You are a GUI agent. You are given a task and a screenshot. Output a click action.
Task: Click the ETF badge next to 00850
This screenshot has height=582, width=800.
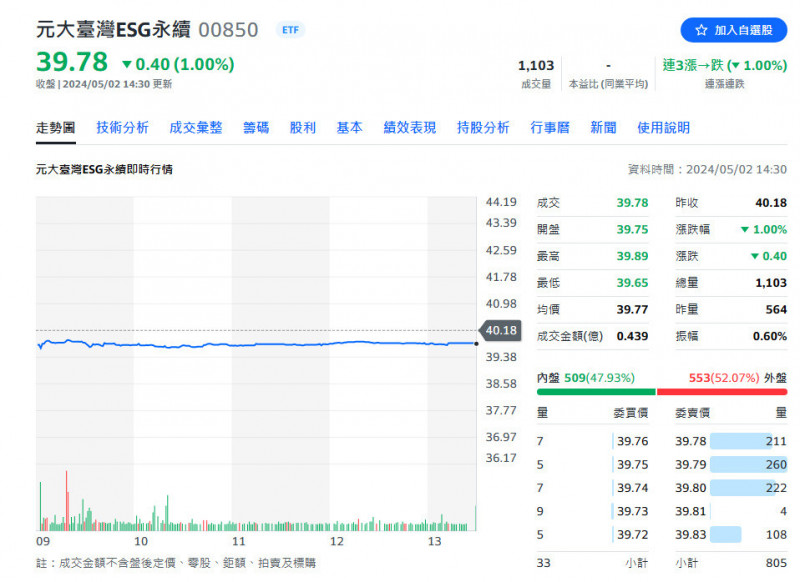pos(290,30)
